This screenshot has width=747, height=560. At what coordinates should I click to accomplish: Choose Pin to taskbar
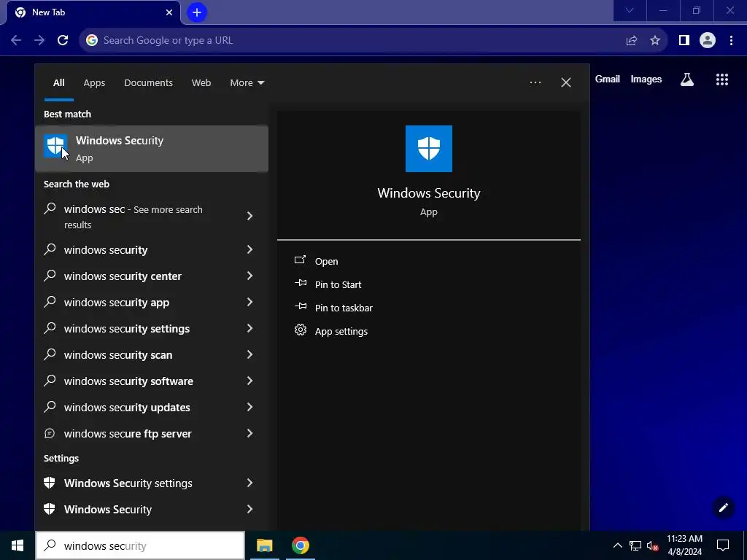(344, 308)
